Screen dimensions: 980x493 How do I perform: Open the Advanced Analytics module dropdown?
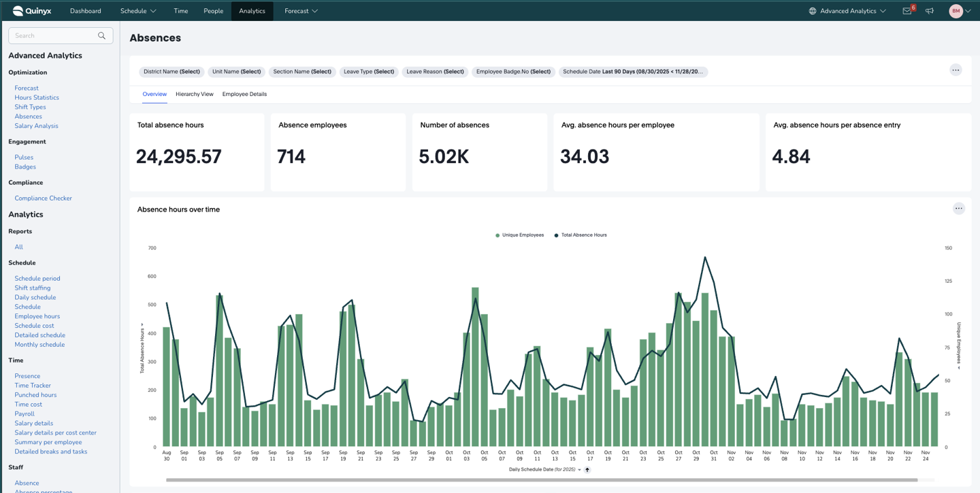[x=847, y=11]
